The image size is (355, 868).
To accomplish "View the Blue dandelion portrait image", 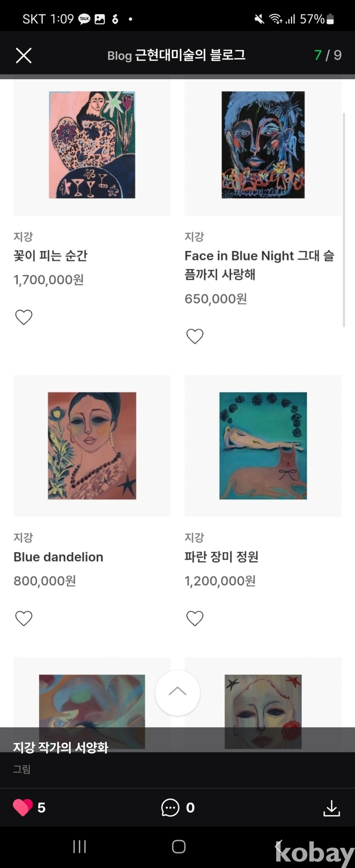I will point(92,446).
